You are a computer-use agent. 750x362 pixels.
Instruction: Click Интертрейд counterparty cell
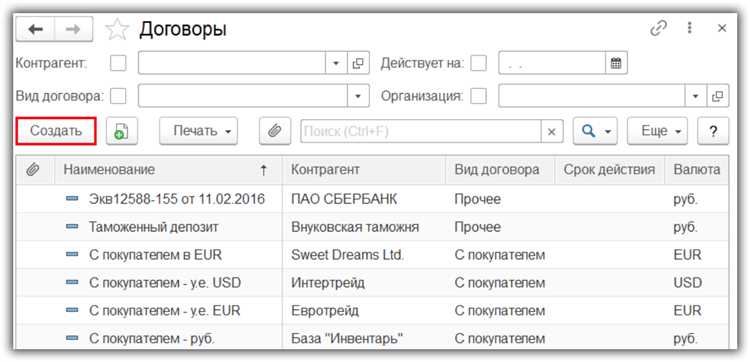[328, 283]
